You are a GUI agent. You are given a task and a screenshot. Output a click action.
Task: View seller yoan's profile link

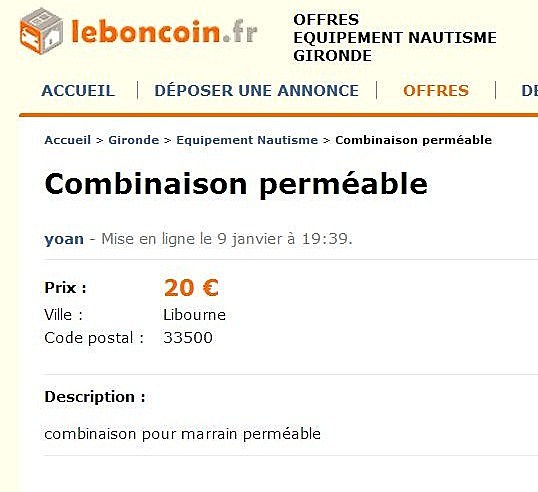tap(64, 239)
